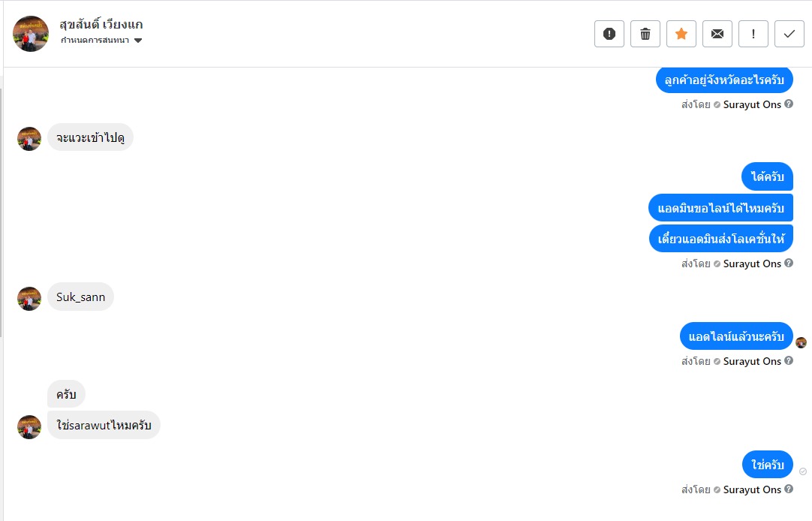This screenshot has width=812, height=521.
Task: Click help icon below 'ใช่ครับ' message
Action: tap(789, 489)
